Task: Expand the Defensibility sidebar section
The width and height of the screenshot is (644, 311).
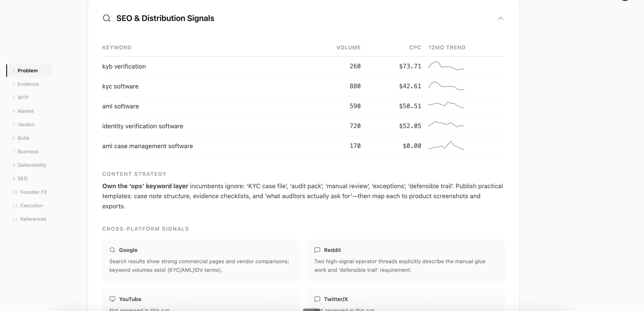Action: point(32,165)
